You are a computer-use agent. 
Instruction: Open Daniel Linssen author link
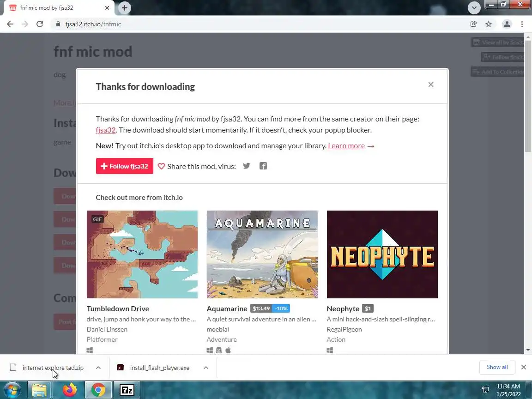pyautogui.click(x=107, y=329)
